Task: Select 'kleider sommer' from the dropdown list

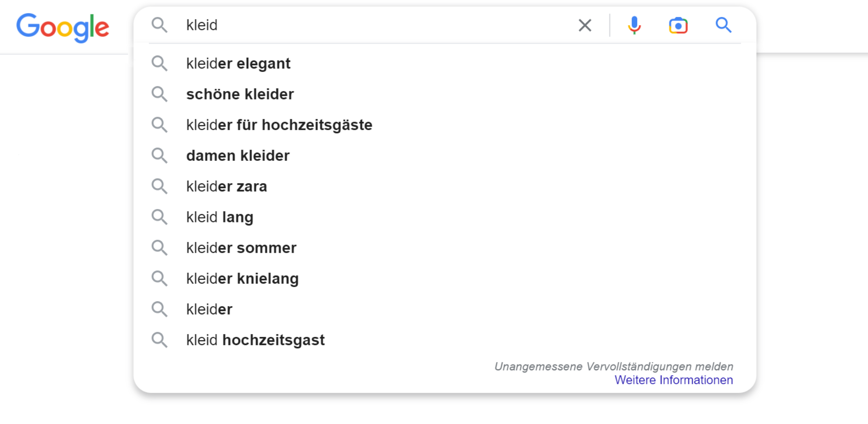Action: (241, 248)
